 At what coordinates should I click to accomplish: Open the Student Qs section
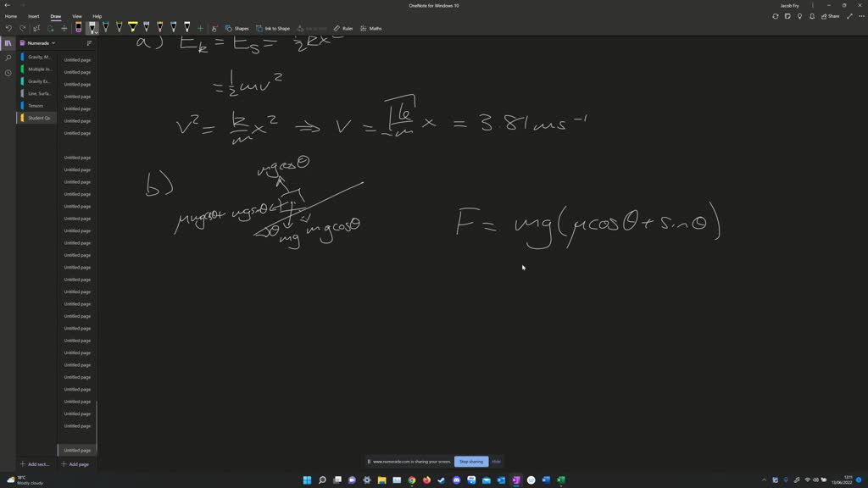tap(37, 118)
